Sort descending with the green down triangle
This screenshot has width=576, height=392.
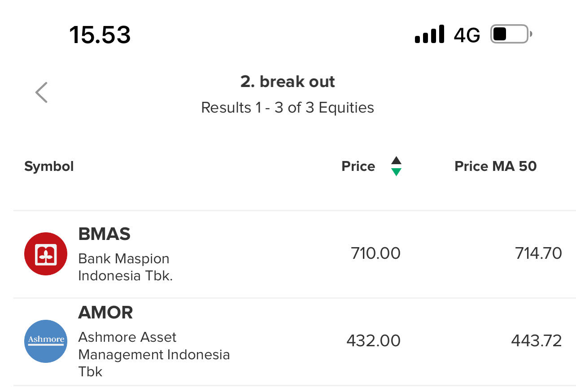pyautogui.click(x=396, y=172)
